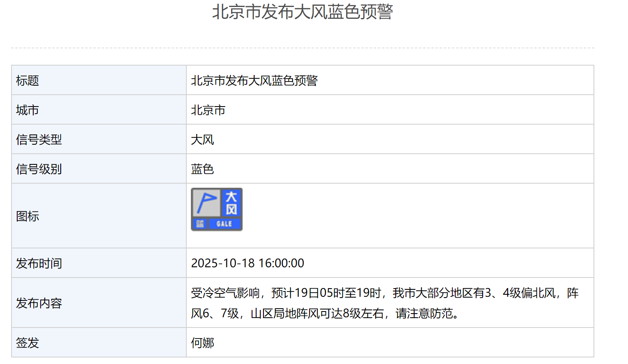Viewport: 628px width, 364px height.
Task: Click the white 大风 characters inside the warning icon
Action: (231, 203)
